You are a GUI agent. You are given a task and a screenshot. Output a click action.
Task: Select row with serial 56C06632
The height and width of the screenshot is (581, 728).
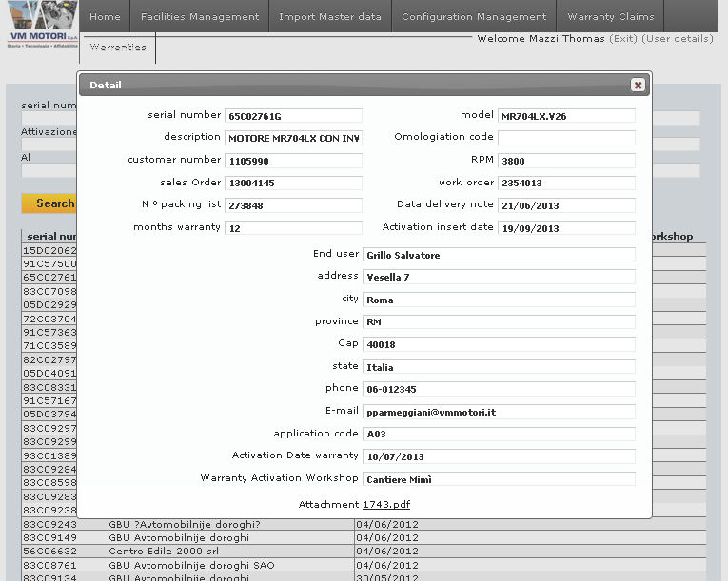pyautogui.click(x=364, y=552)
